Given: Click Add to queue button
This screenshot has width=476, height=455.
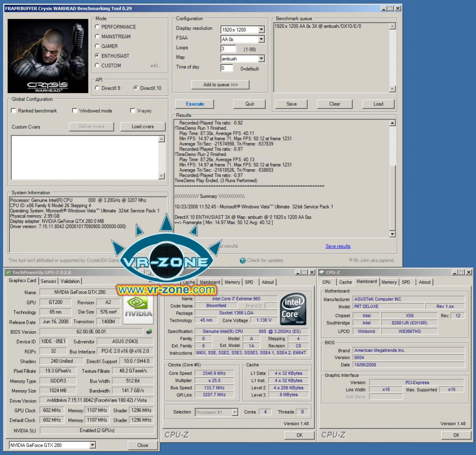Looking at the screenshot, I should [x=220, y=85].
